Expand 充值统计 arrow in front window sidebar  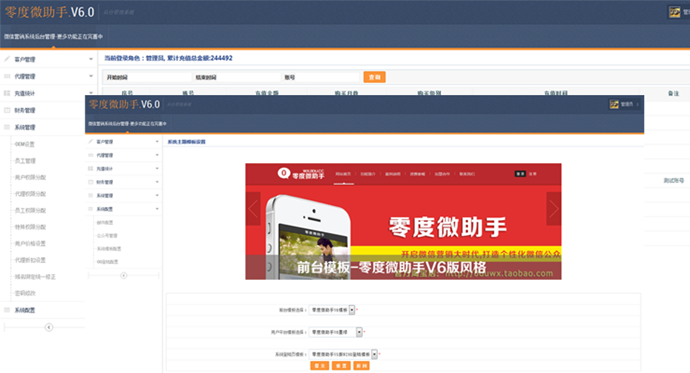pos(157,168)
